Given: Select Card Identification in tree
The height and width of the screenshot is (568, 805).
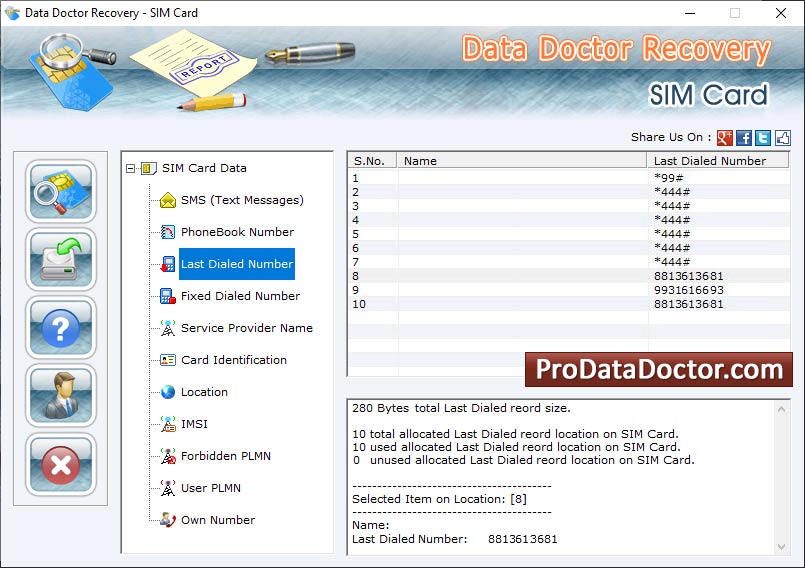Looking at the screenshot, I should click(234, 360).
